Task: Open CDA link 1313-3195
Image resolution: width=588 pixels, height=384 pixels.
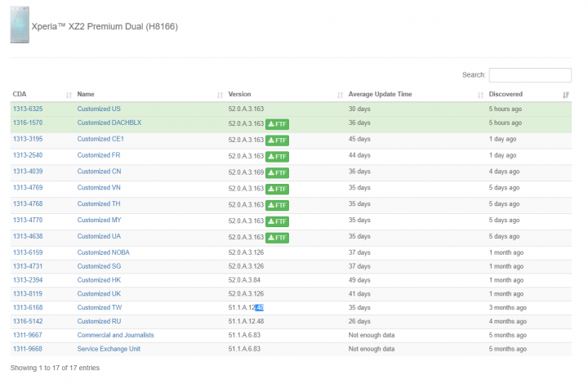Action: point(28,139)
